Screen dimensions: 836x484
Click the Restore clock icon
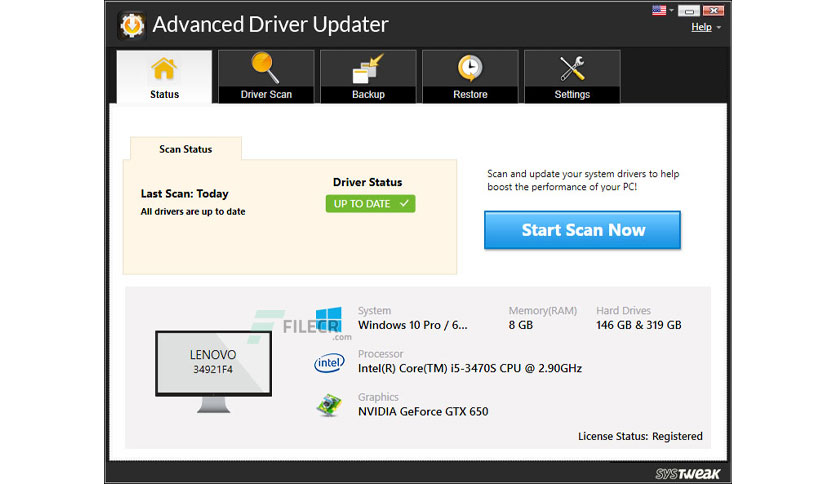470,68
